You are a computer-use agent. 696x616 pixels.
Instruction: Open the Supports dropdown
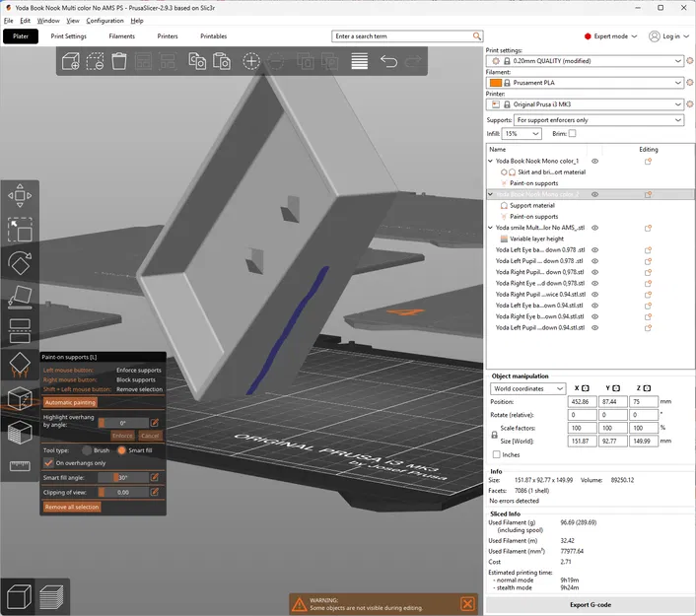[598, 120]
